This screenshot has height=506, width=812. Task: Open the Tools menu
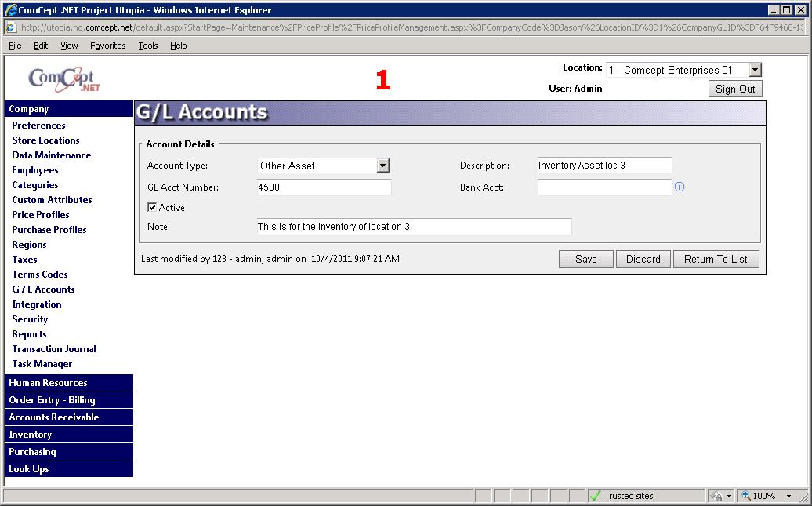[x=148, y=46]
